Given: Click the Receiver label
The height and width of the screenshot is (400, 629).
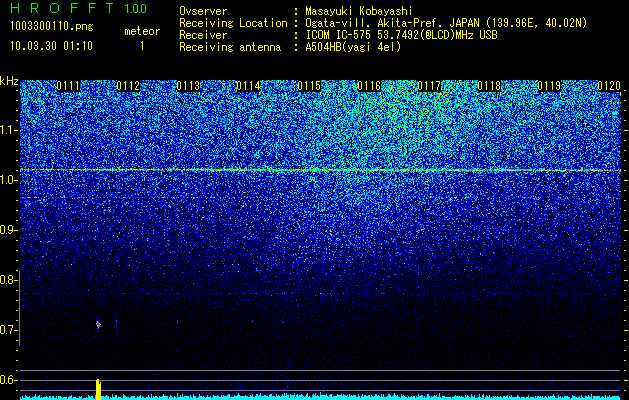Looking at the screenshot, I should [x=203, y=35].
